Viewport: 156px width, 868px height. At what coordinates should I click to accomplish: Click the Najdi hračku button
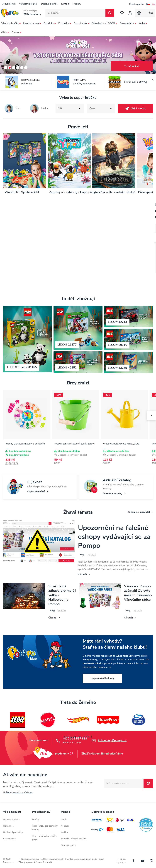point(135,108)
